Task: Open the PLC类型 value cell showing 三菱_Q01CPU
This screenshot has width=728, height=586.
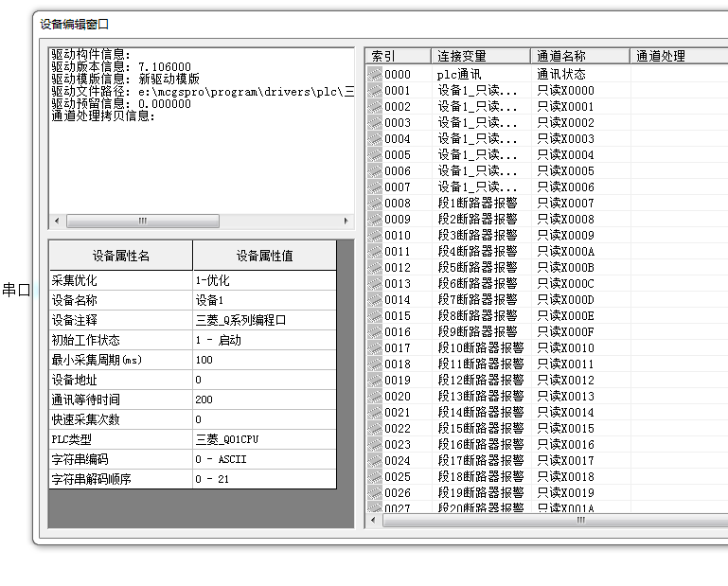Action: tap(264, 439)
